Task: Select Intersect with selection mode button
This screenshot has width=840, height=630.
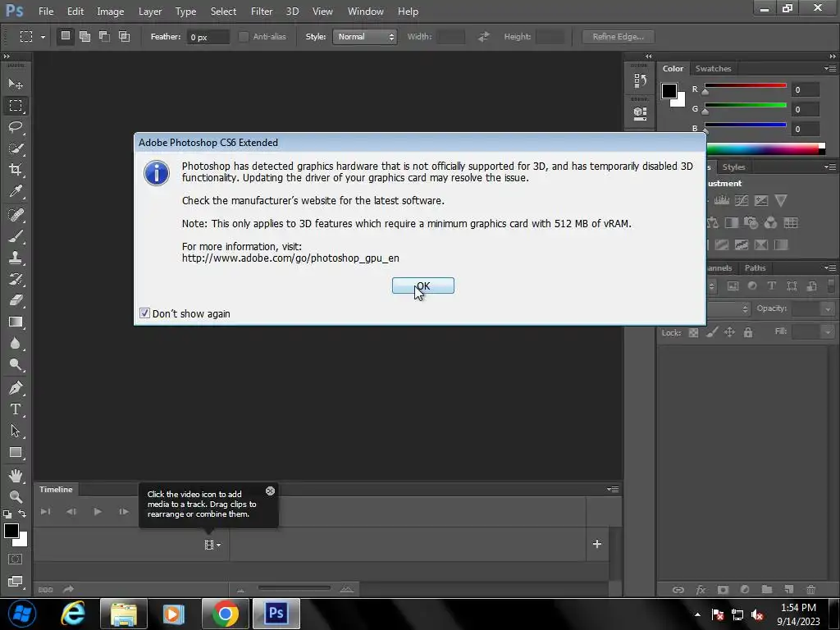Action: [125, 36]
